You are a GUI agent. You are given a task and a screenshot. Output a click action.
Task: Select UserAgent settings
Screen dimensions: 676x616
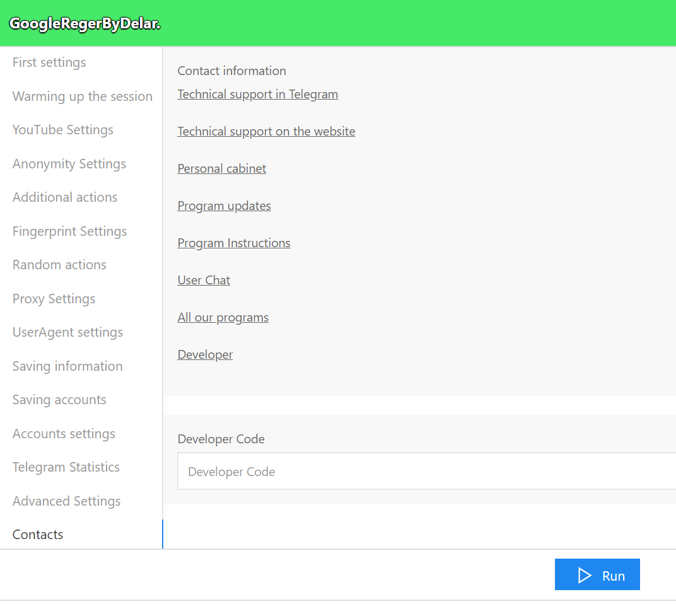[67, 332]
